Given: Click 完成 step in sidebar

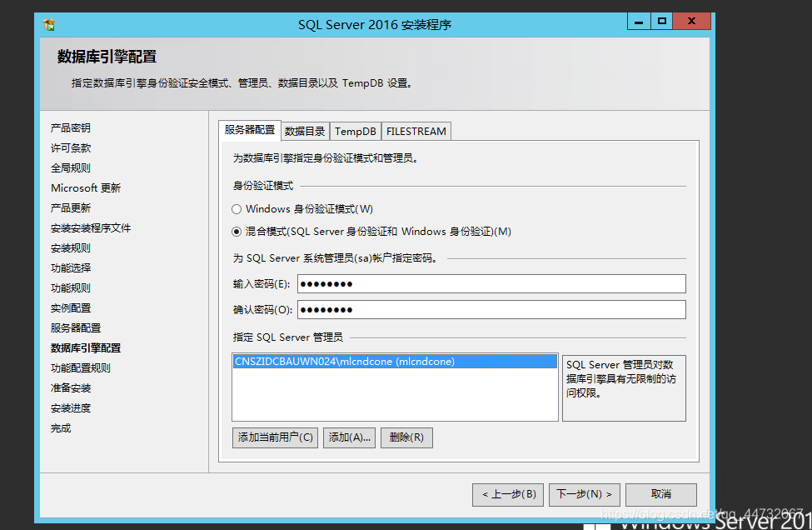Looking at the screenshot, I should click(61, 428).
